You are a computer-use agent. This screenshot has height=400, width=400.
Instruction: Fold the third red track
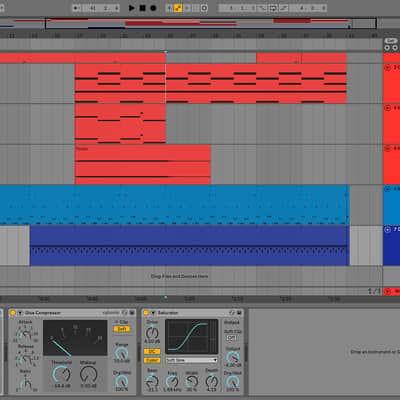pyautogui.click(x=388, y=148)
